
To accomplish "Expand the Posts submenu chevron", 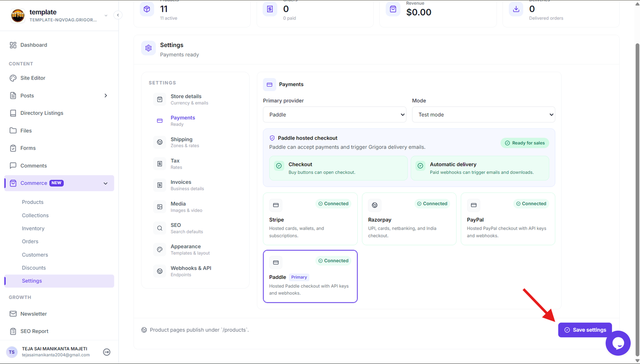I will pyautogui.click(x=106, y=96).
